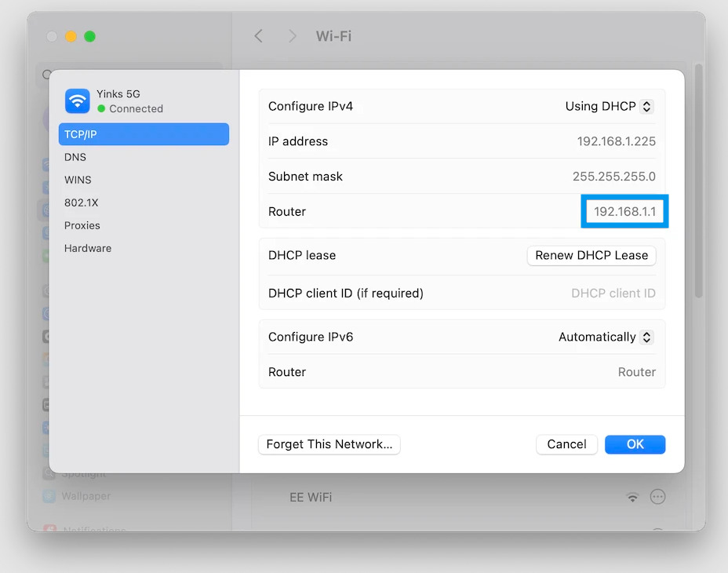Open the more options ellipsis for EE WiFi
Image resolution: width=728 pixels, height=573 pixels.
657,497
